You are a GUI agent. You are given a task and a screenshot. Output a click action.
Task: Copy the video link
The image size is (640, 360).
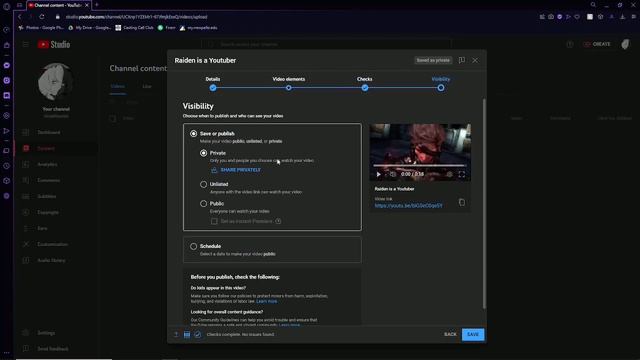(462, 202)
